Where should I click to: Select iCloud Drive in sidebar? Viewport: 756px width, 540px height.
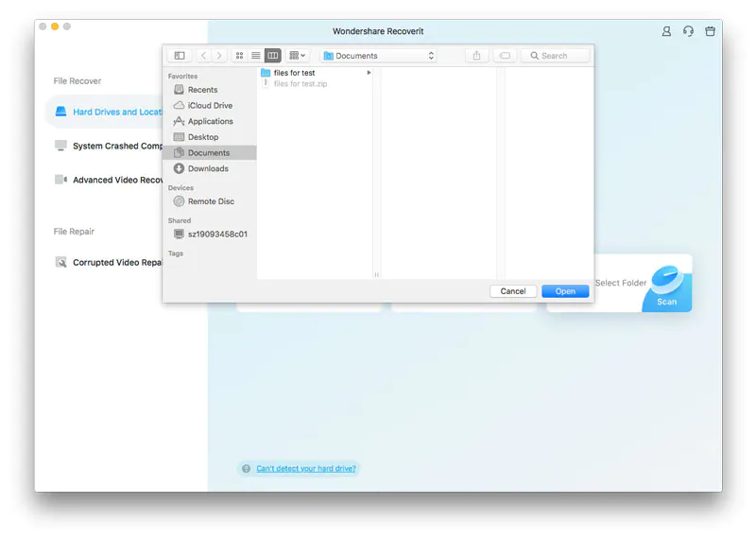coord(209,105)
